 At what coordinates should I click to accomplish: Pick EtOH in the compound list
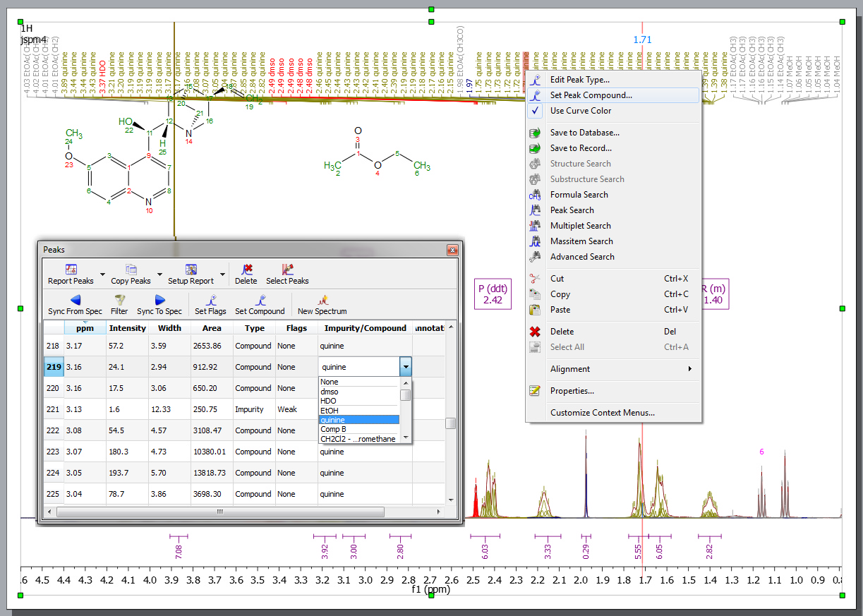pos(330,410)
